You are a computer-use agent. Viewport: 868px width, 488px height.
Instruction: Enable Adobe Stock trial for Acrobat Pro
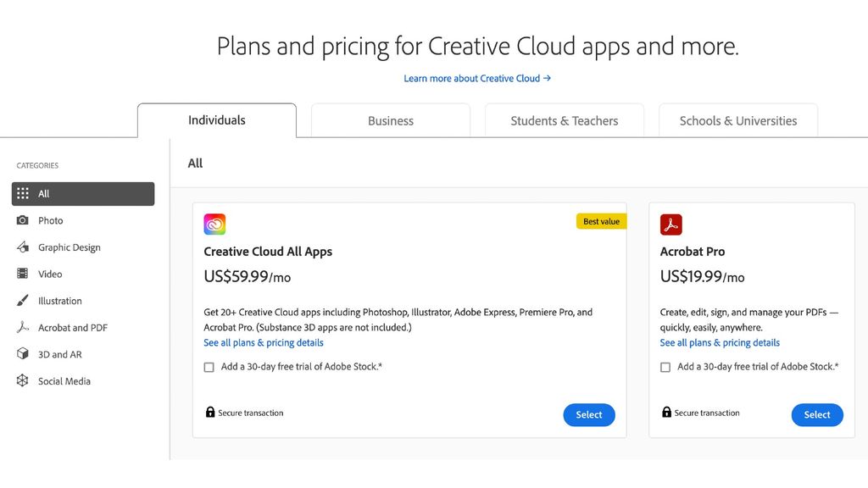click(665, 367)
